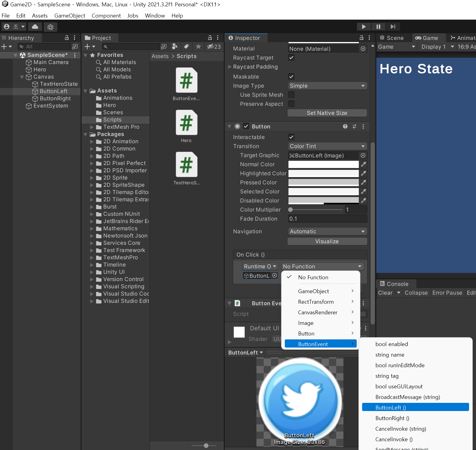
Task: Open the Display 1 dropdown in Game view
Action: coord(437,47)
